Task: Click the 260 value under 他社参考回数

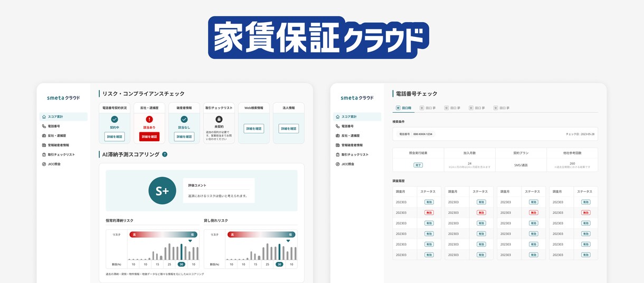Action: click(572, 163)
